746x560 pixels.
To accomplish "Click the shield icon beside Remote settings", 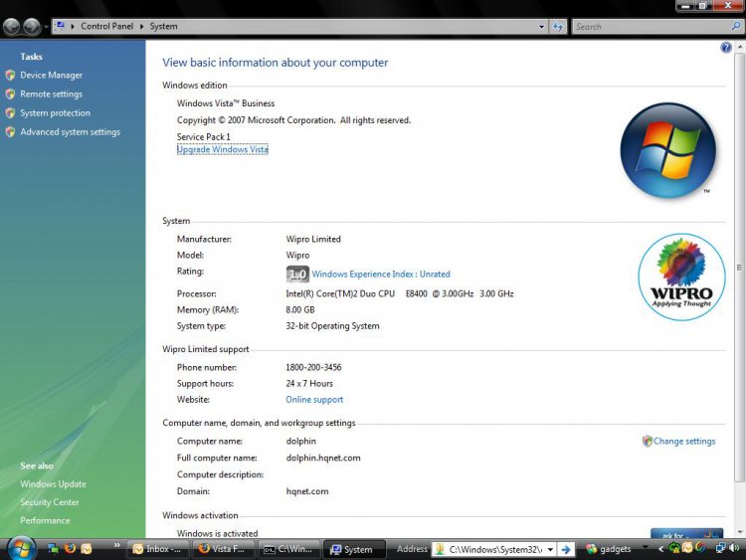I will tap(10, 94).
